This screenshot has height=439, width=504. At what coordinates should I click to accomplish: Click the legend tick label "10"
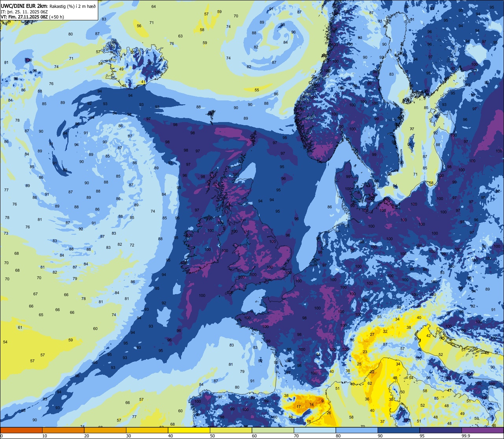click(x=44, y=436)
